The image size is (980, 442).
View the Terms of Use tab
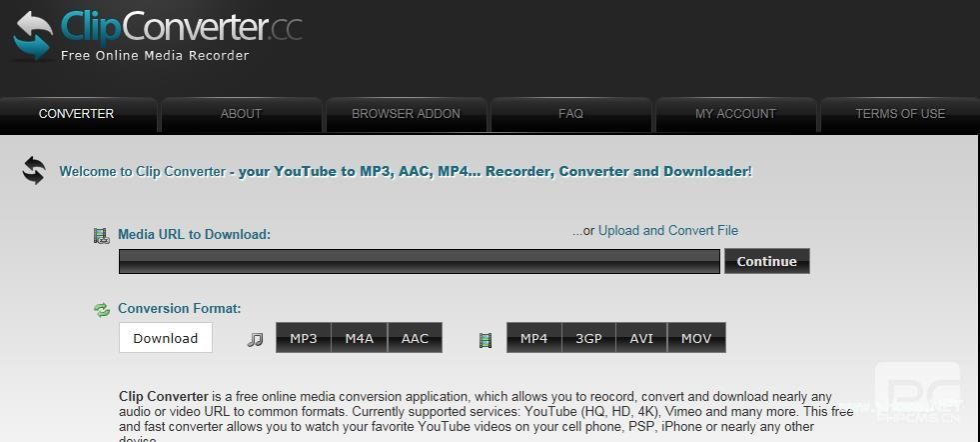point(899,114)
